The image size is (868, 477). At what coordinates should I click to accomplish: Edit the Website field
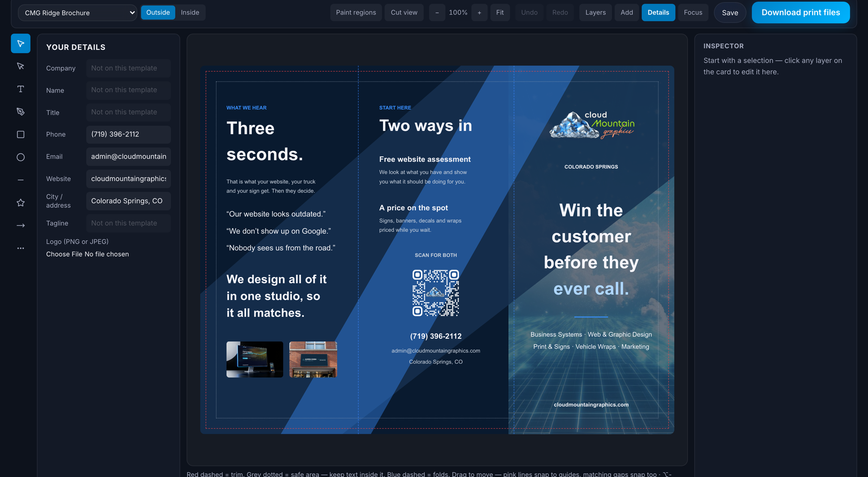(x=128, y=179)
